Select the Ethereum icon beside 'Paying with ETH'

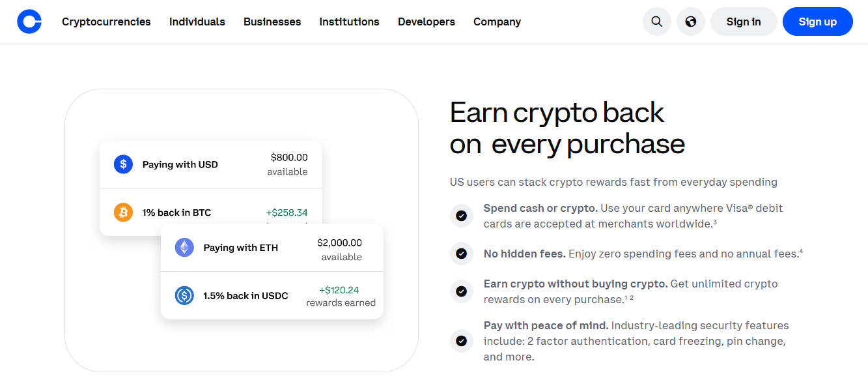pos(184,248)
